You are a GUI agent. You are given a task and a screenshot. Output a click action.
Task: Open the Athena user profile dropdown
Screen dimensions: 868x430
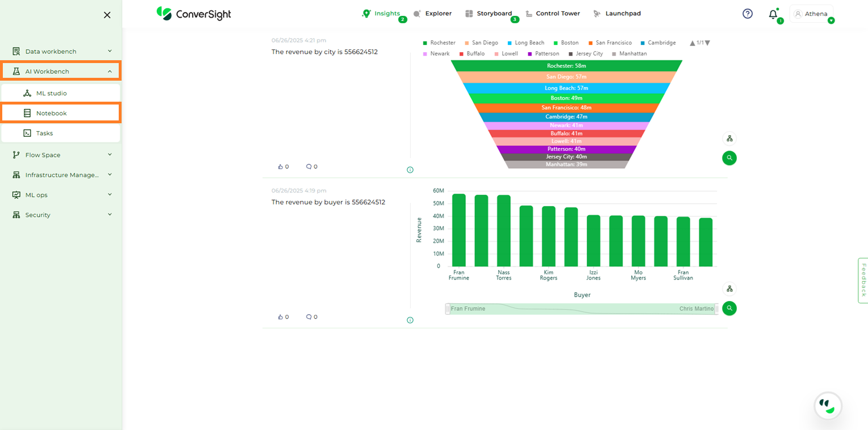pos(811,14)
